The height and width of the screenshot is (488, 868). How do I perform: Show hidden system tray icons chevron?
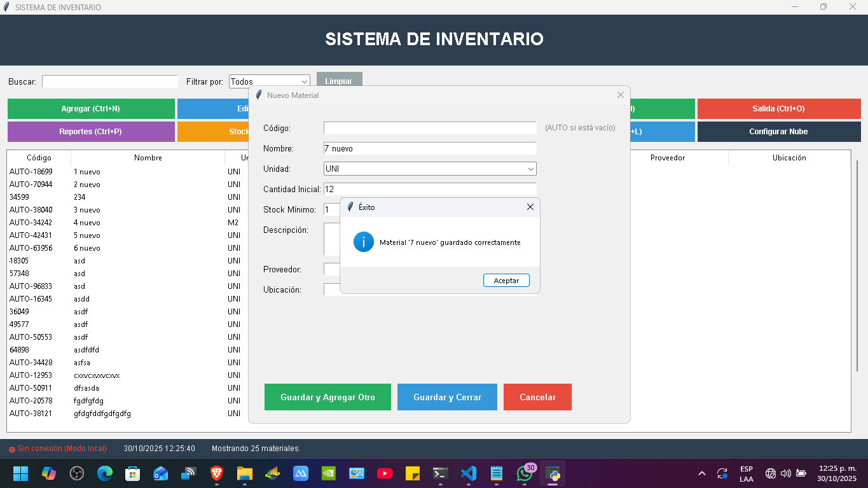coord(702,473)
